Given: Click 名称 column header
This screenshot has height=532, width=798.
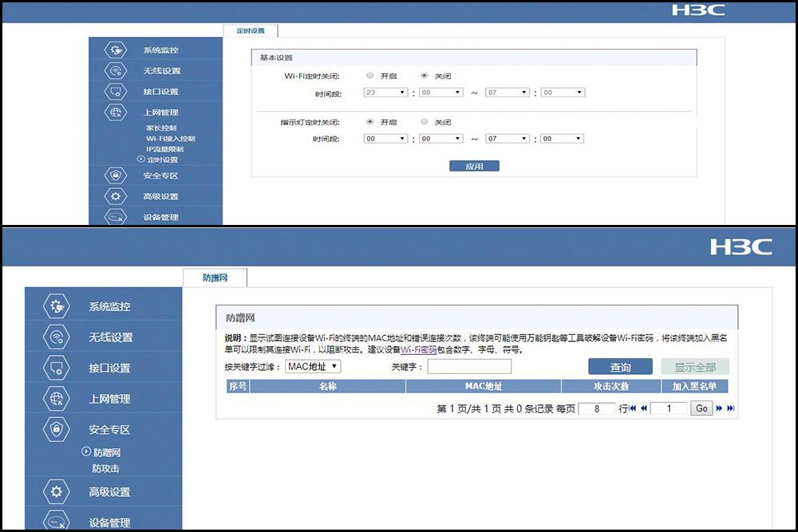Looking at the screenshot, I should 328,387.
